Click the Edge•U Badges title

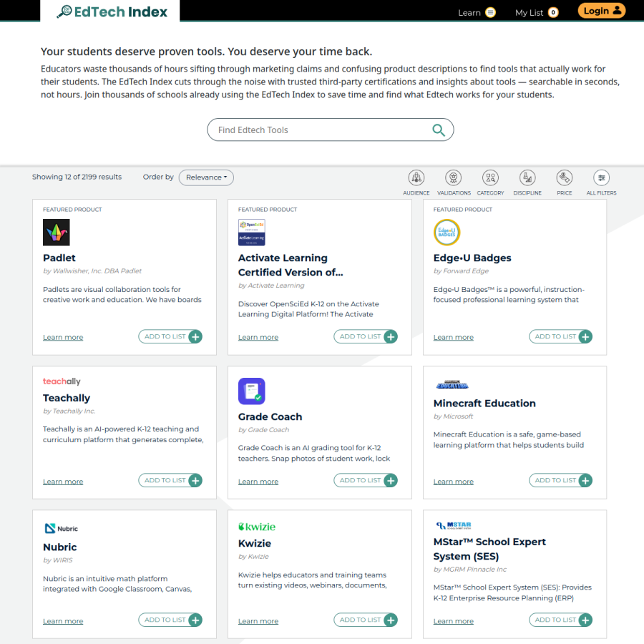coord(472,258)
